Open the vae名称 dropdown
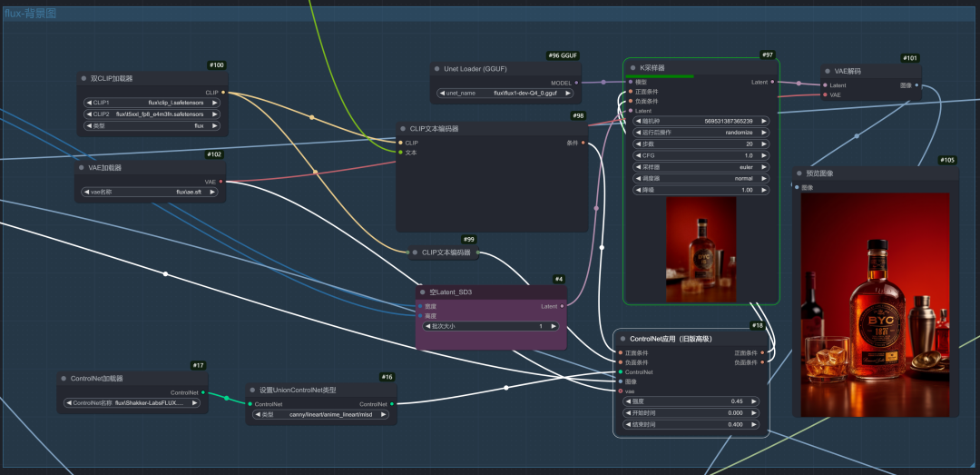This screenshot has width=980, height=475. tap(150, 193)
